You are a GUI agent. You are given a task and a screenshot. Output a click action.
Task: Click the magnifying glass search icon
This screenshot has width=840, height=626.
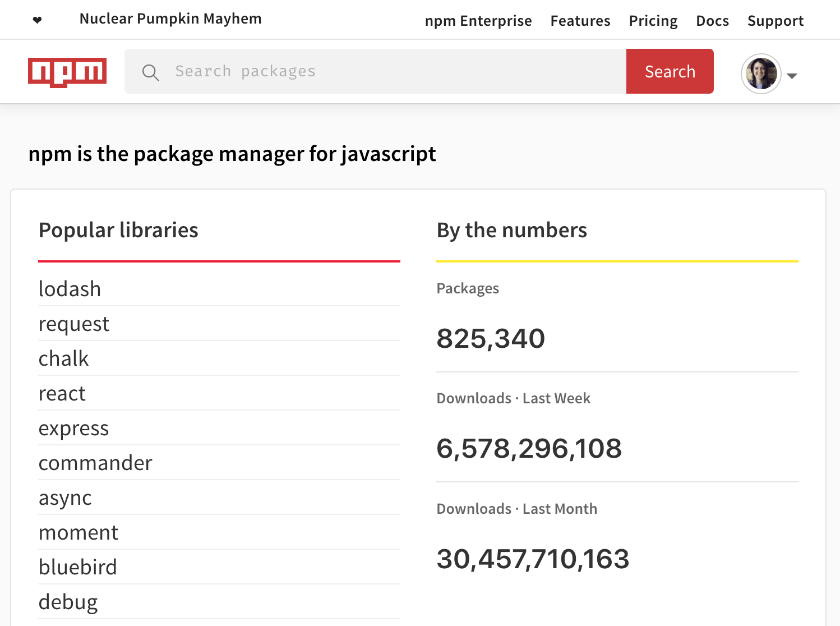(150, 72)
